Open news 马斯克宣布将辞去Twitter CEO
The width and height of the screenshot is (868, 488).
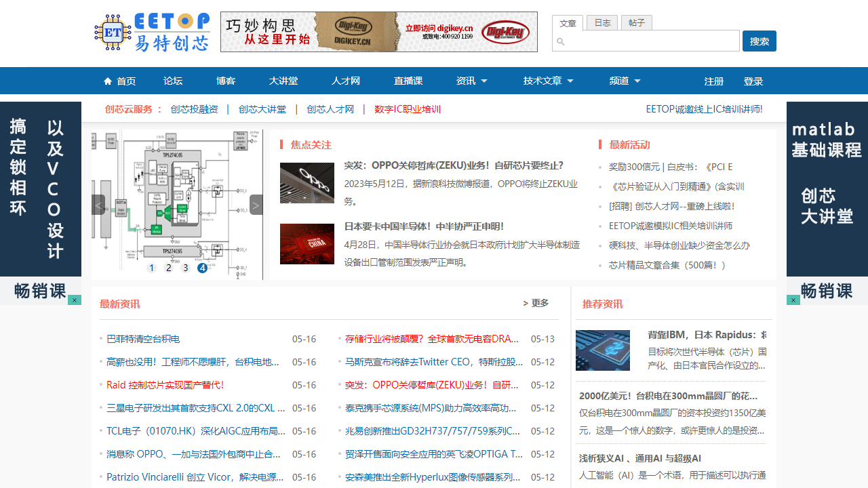tap(434, 362)
